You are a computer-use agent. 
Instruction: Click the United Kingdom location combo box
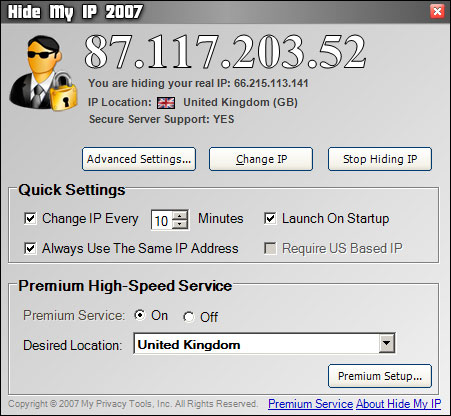click(264, 343)
